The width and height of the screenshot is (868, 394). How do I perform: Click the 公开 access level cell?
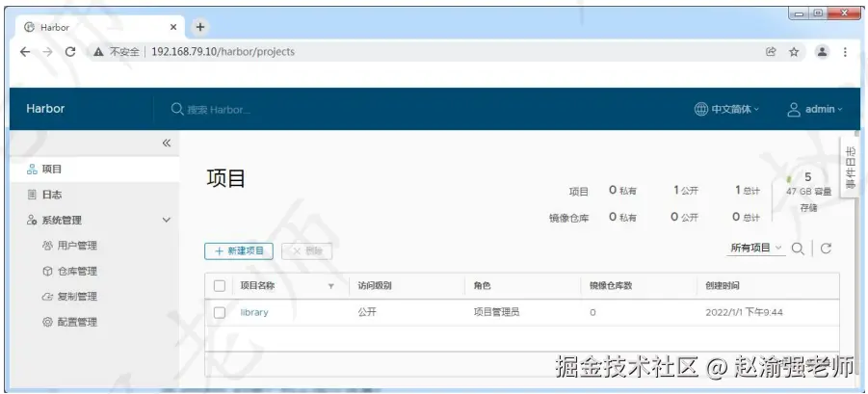click(x=367, y=313)
